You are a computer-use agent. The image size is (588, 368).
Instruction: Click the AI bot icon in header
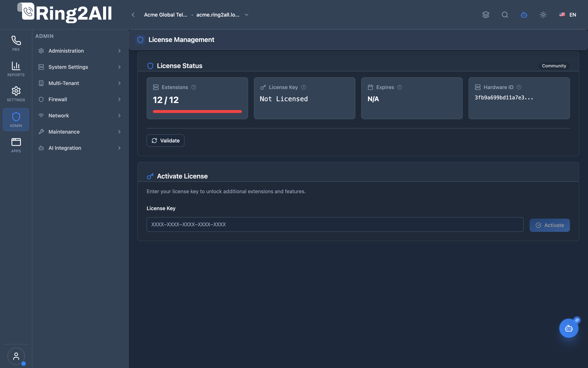[x=524, y=15]
